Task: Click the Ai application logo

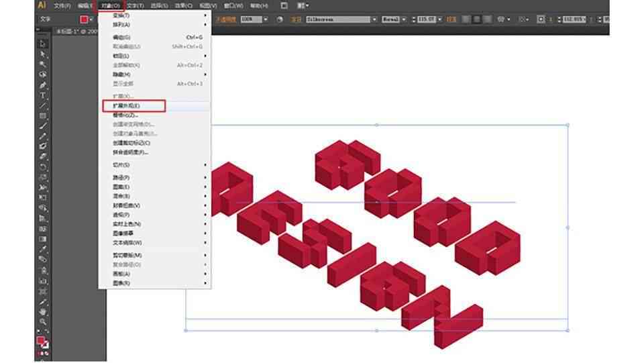Action: (42, 5)
